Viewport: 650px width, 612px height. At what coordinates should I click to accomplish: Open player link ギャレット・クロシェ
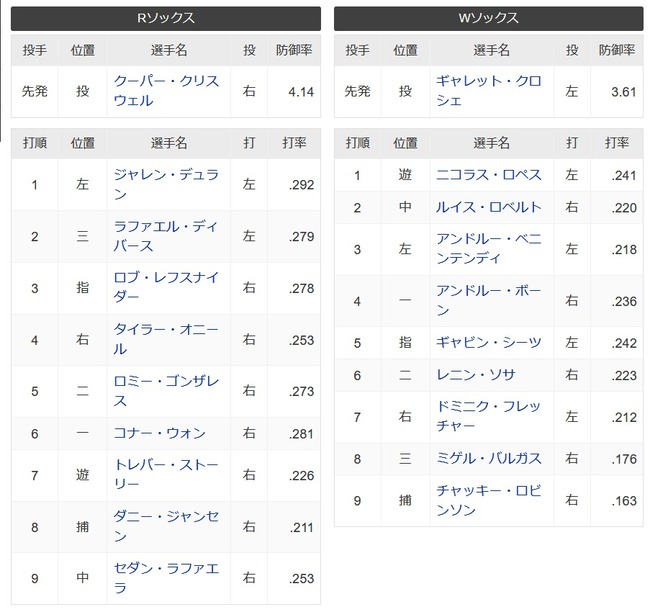[488, 91]
